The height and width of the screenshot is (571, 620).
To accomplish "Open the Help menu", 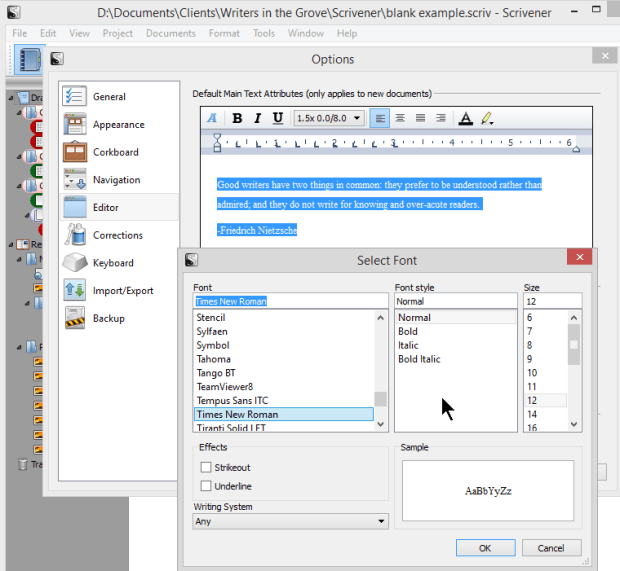I will [x=347, y=33].
